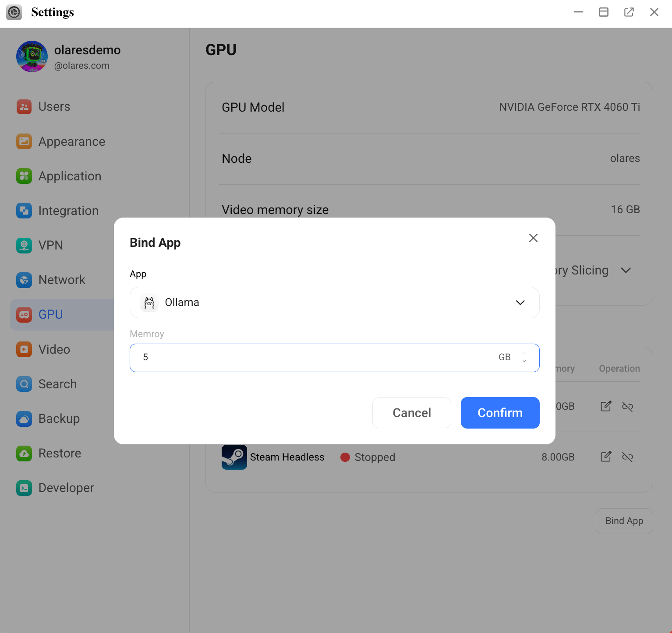Increase memory value with stepper up arrow

click(524, 354)
